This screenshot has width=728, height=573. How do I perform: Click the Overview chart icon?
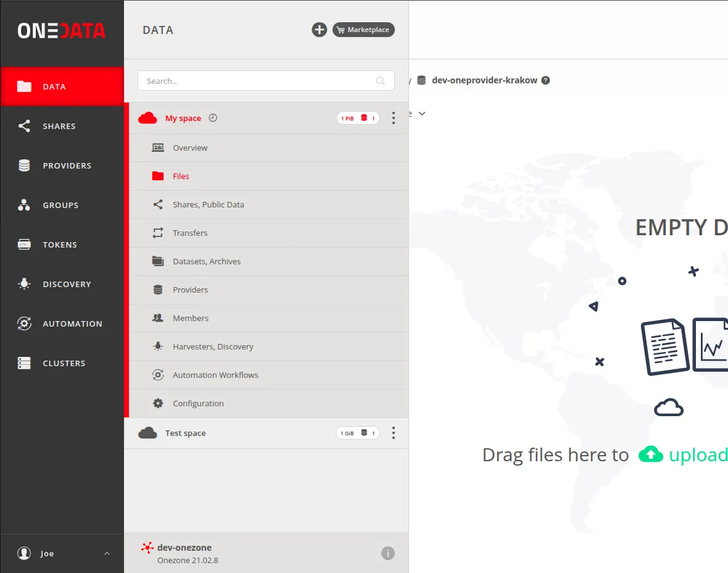[x=158, y=148]
